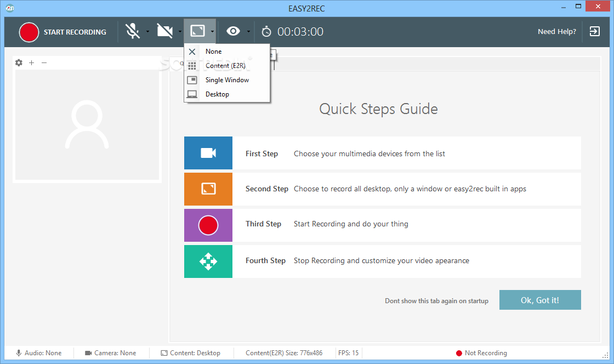This screenshot has height=364, width=614.
Task: Click the Easy2Rec logo in title bar
Action: click(x=10, y=8)
